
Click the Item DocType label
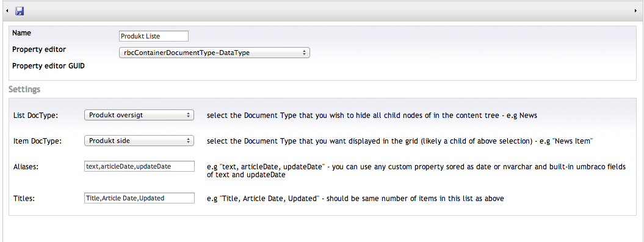tap(37, 141)
